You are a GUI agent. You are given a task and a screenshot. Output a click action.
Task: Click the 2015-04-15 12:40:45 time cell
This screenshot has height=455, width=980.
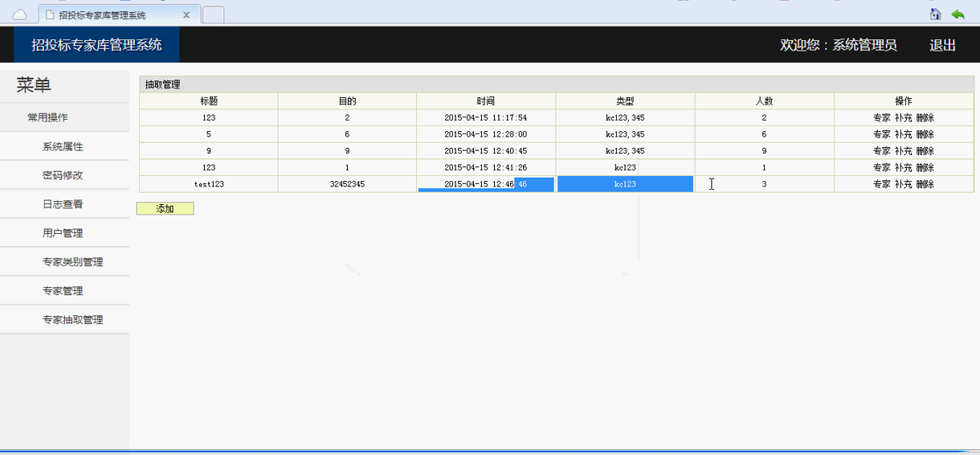click(485, 151)
